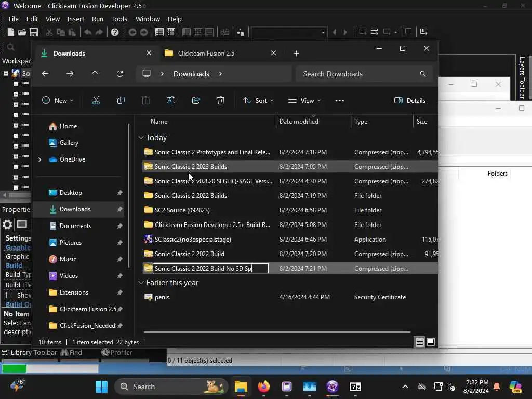Show hidden system tray icons
This screenshot has height=399, width=532.
tap(405, 387)
